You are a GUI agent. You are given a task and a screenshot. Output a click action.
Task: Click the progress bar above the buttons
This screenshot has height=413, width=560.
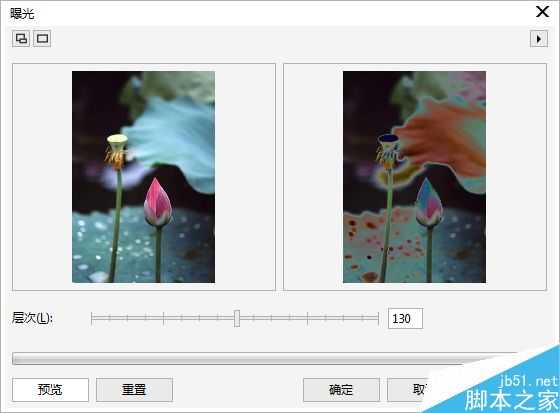(264, 359)
